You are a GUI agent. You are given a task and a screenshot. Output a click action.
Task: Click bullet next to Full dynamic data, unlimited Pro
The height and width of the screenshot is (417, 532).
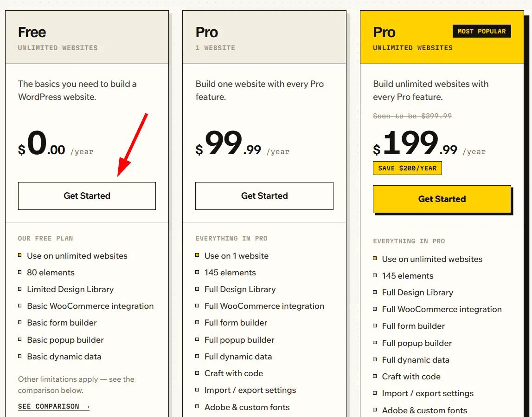pyautogui.click(x=375, y=359)
